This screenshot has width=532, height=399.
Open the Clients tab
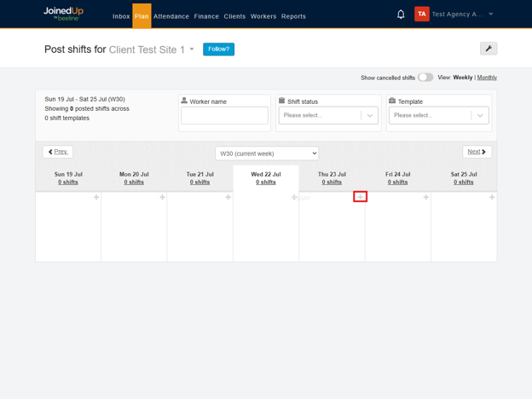point(234,16)
